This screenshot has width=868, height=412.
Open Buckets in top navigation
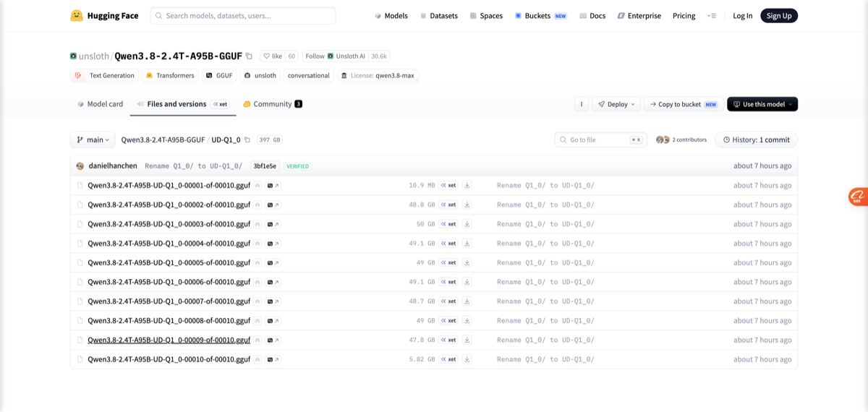540,16
